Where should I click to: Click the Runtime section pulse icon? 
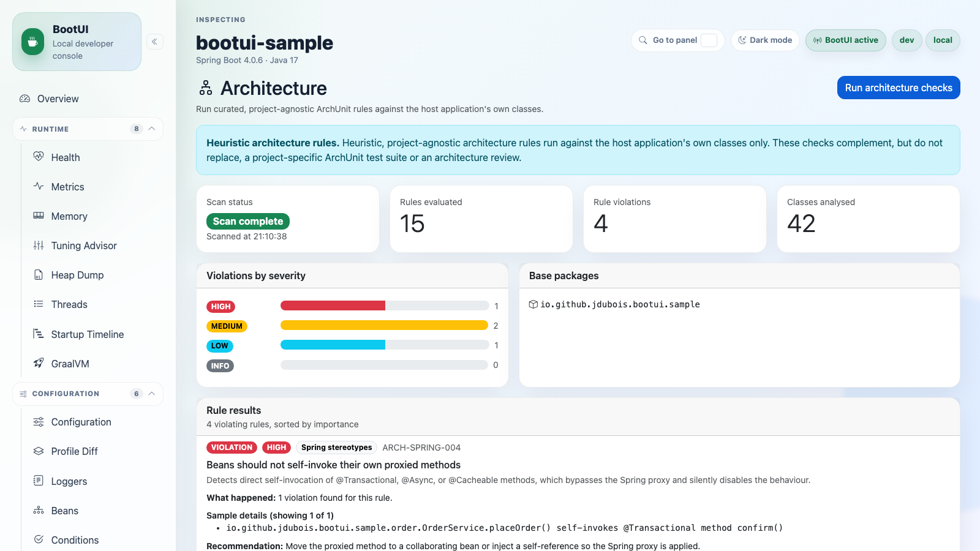23,129
